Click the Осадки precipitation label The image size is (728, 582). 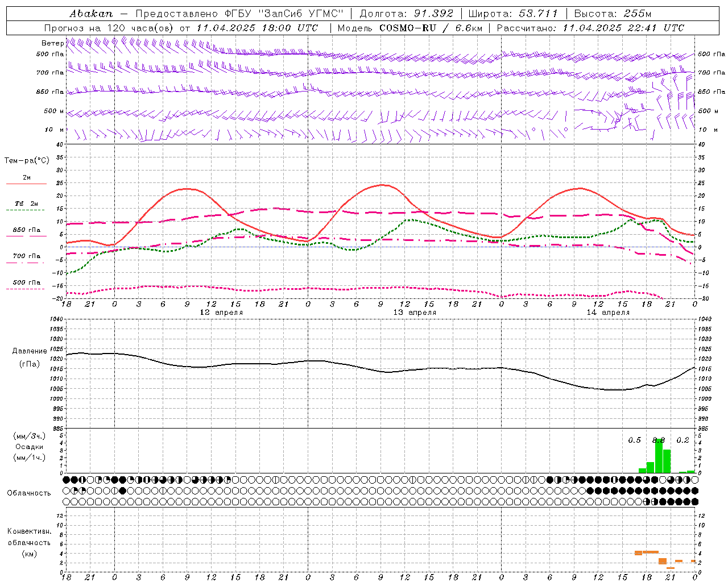click(29, 447)
